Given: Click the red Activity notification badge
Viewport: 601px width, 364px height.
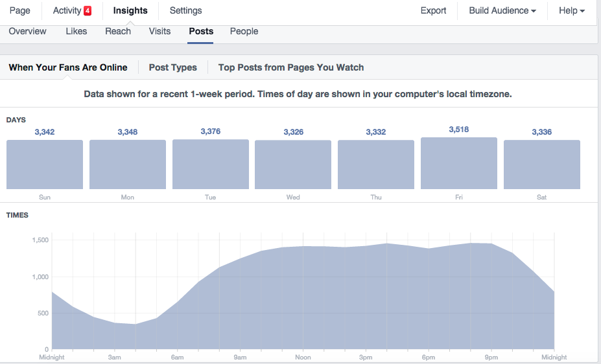Looking at the screenshot, I should point(88,11).
